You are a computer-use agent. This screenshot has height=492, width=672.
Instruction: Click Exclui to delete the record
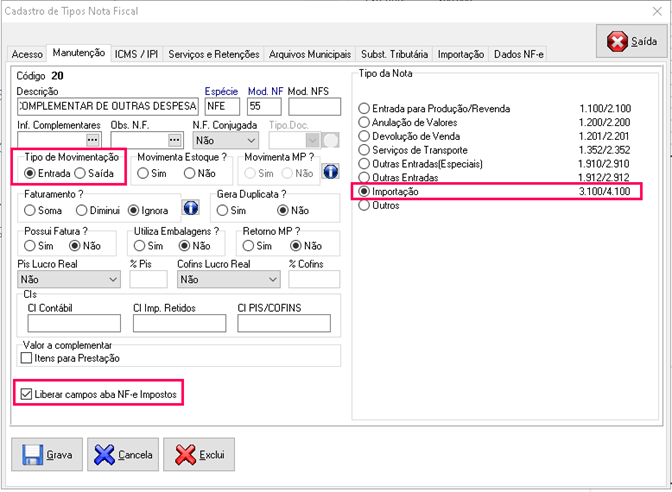tap(198, 454)
